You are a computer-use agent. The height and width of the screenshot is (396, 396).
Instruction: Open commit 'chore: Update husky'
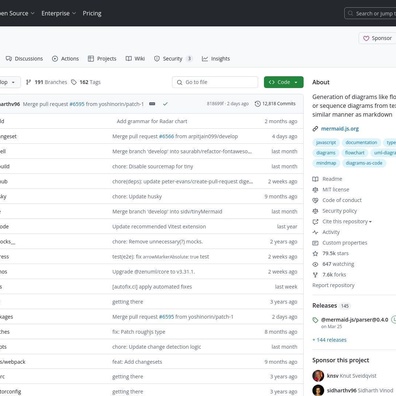137,196
